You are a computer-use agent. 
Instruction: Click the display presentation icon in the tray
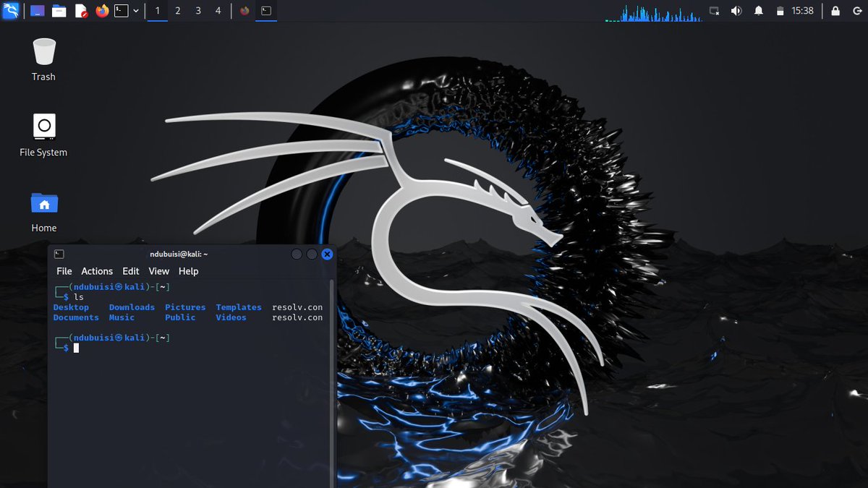click(x=713, y=10)
